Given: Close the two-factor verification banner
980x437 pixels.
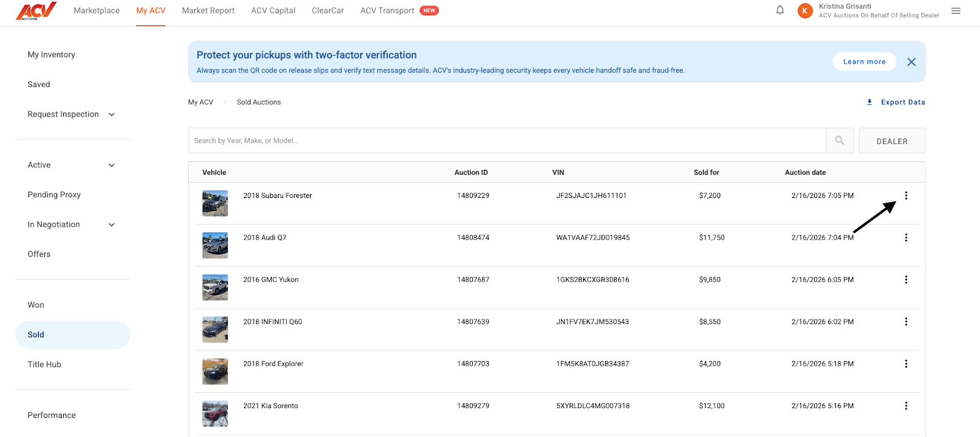Looking at the screenshot, I should [x=911, y=62].
